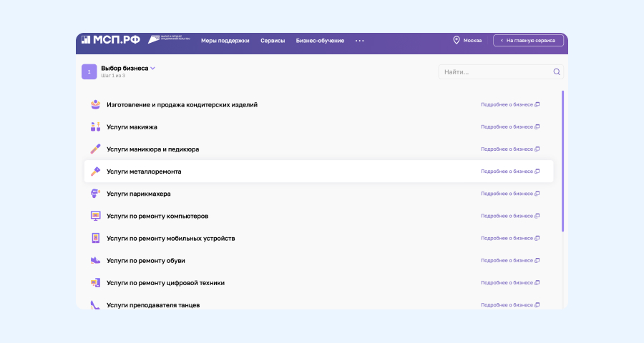The width and height of the screenshot is (644, 343).
Task: Click the Найти search input field
Action: [495, 72]
